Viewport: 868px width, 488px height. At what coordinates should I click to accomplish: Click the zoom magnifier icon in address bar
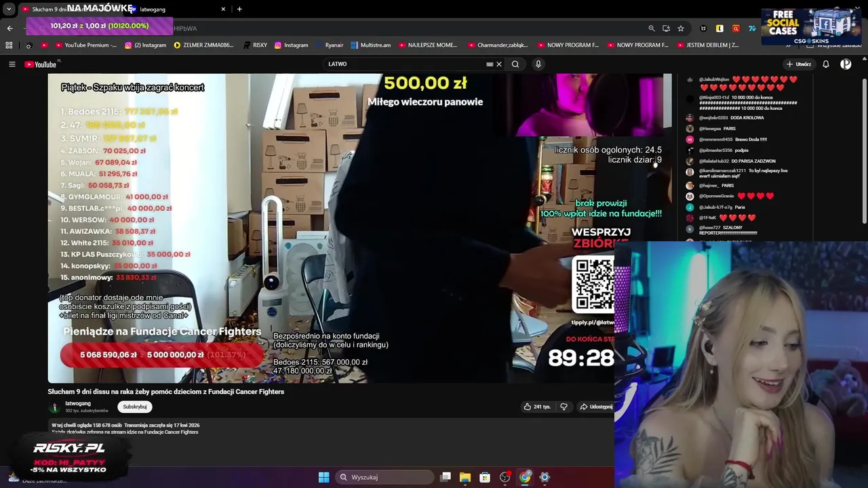coord(652,28)
